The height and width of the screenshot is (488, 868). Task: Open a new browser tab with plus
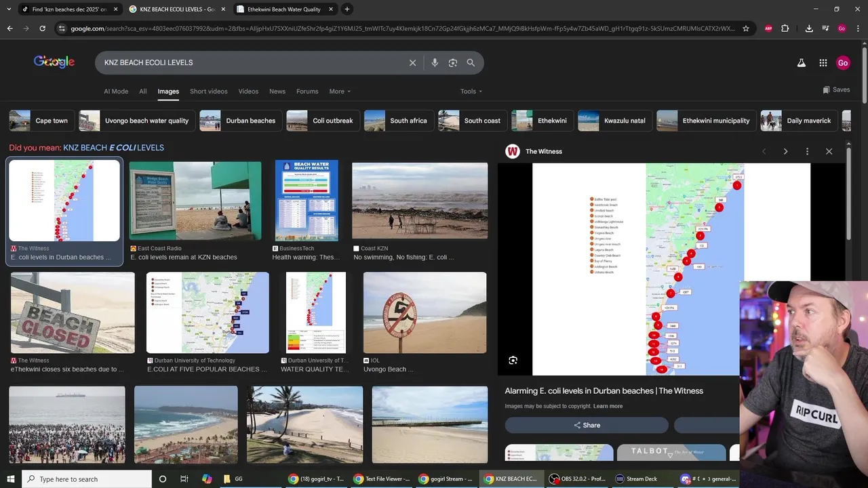point(347,9)
